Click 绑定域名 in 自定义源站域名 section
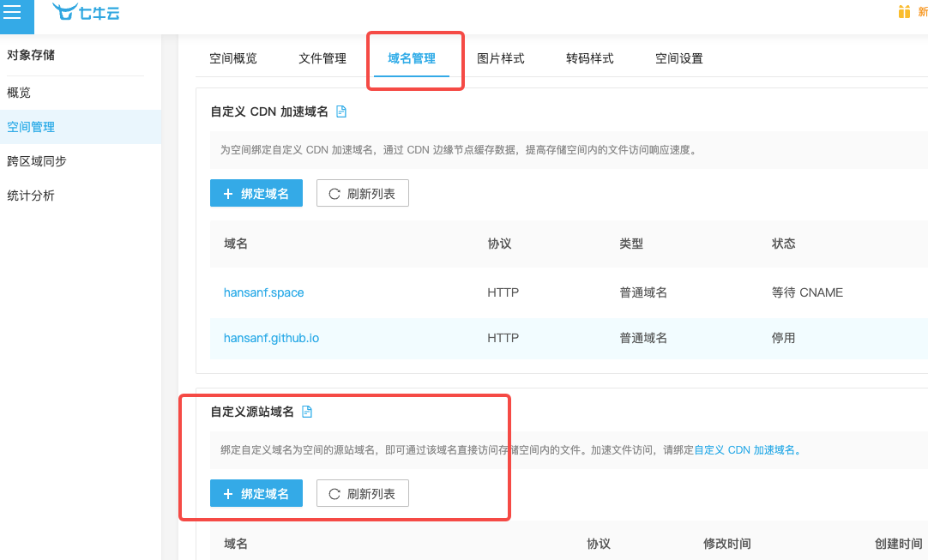This screenshot has height=560, width=928. pyautogui.click(x=256, y=493)
